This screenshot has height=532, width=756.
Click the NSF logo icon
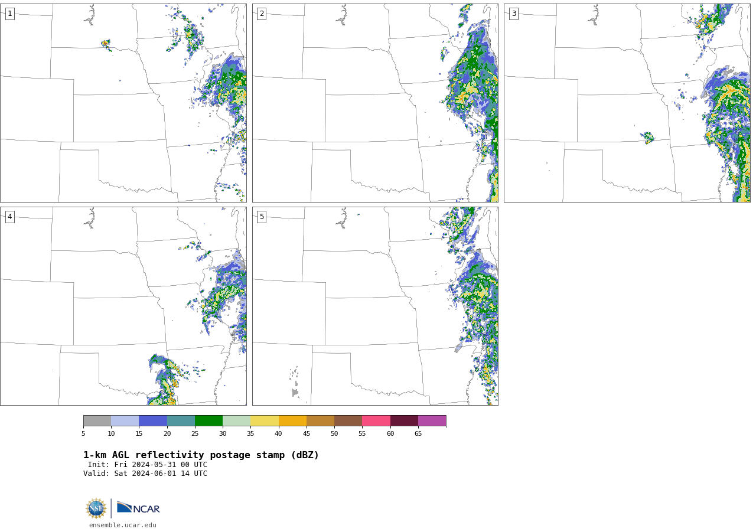96,508
